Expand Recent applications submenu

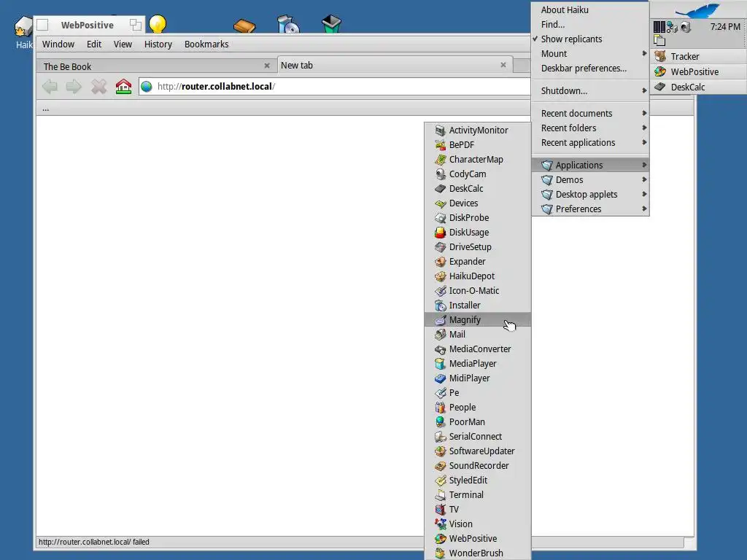click(590, 143)
